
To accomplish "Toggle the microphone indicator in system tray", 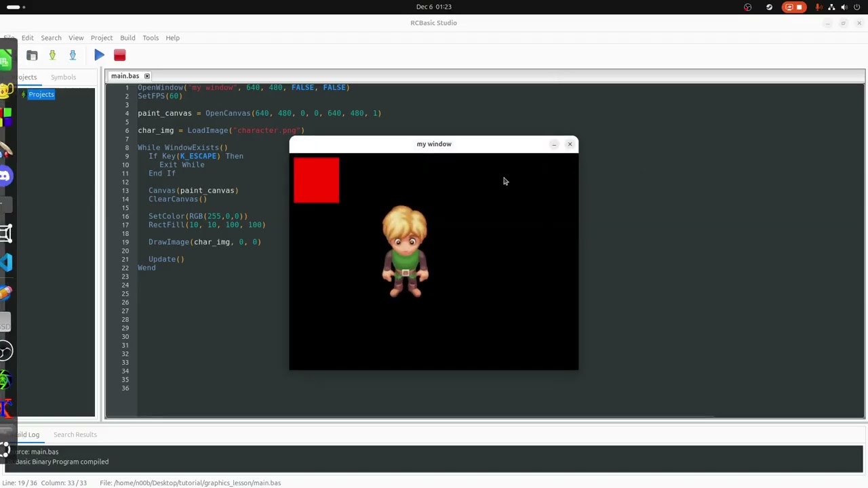I will click(818, 7).
